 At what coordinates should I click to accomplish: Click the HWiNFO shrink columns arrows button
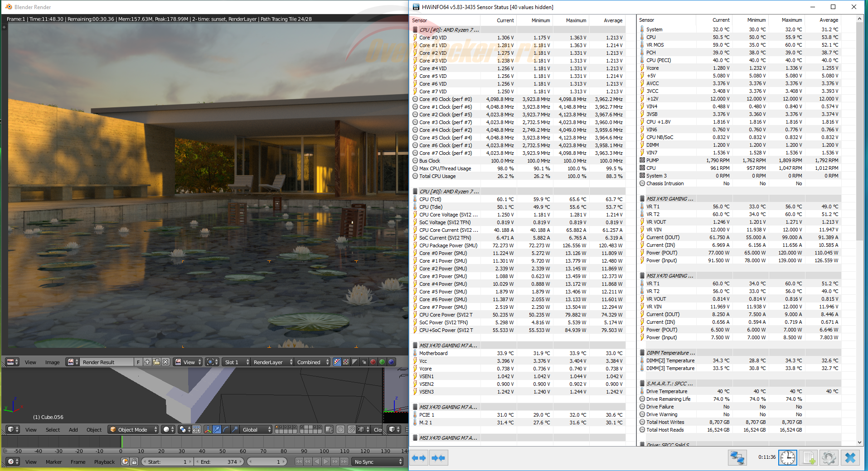[438, 458]
